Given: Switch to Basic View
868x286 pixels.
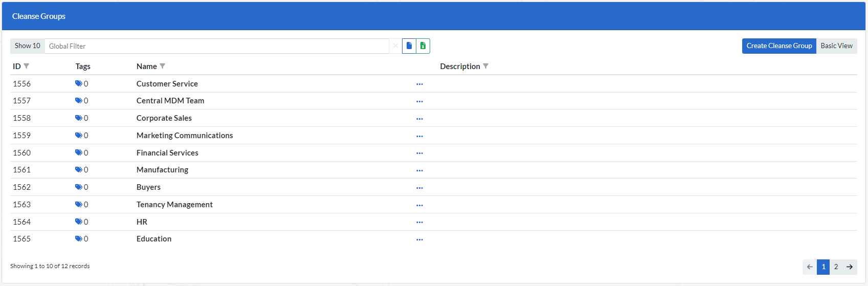Looking at the screenshot, I should pos(836,46).
